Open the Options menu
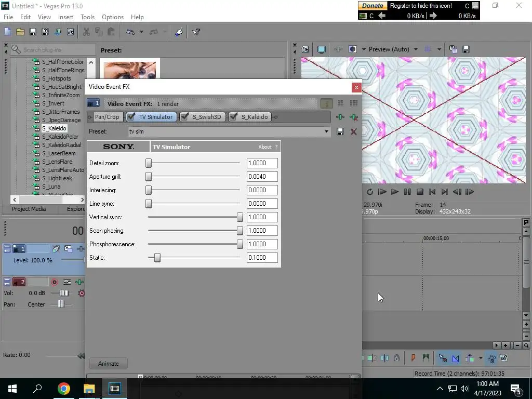This screenshot has width=532, height=399. (113, 17)
